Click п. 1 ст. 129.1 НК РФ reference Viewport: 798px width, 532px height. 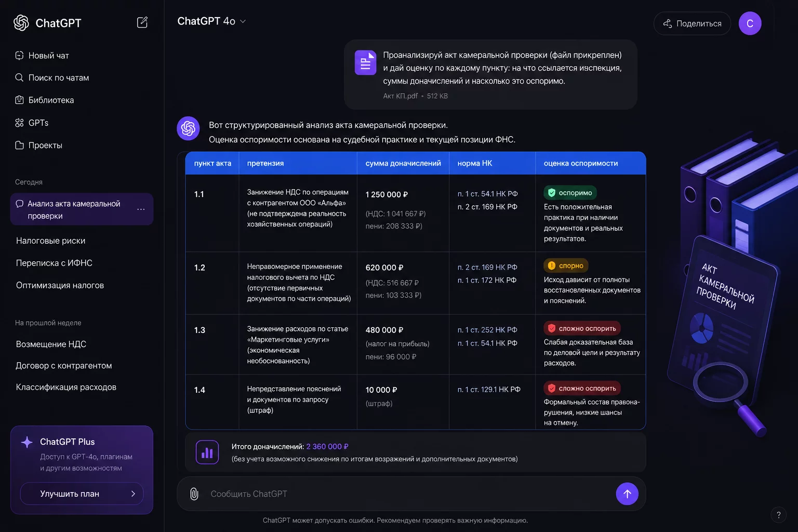tap(489, 389)
